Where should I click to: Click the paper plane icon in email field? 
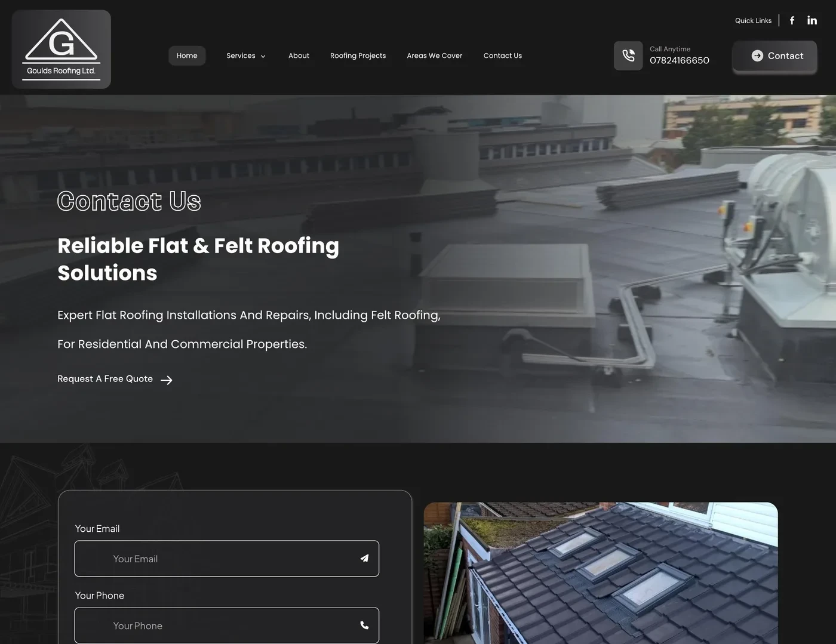(364, 559)
